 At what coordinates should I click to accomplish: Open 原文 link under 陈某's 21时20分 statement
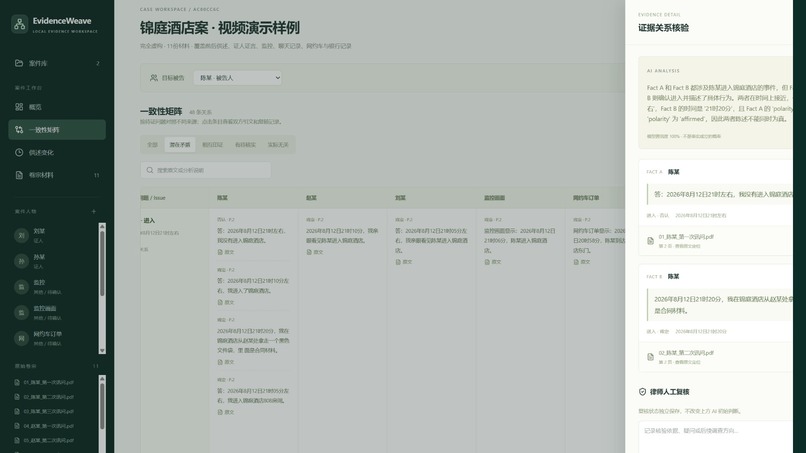[x=226, y=363]
